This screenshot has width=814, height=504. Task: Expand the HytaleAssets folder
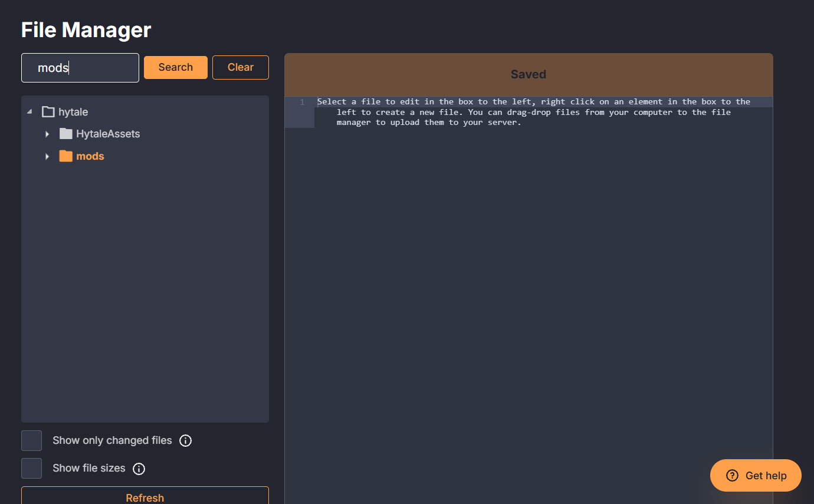tap(47, 134)
